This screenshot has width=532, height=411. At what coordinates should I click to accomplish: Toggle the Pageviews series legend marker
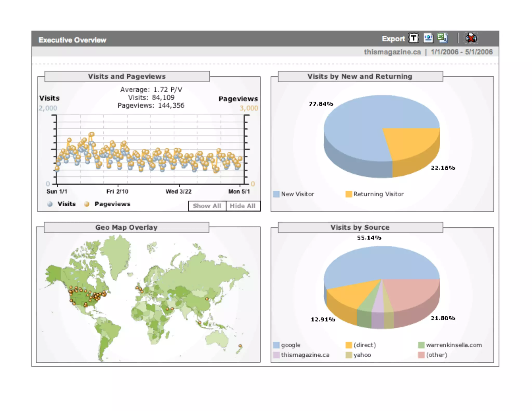[x=87, y=204]
